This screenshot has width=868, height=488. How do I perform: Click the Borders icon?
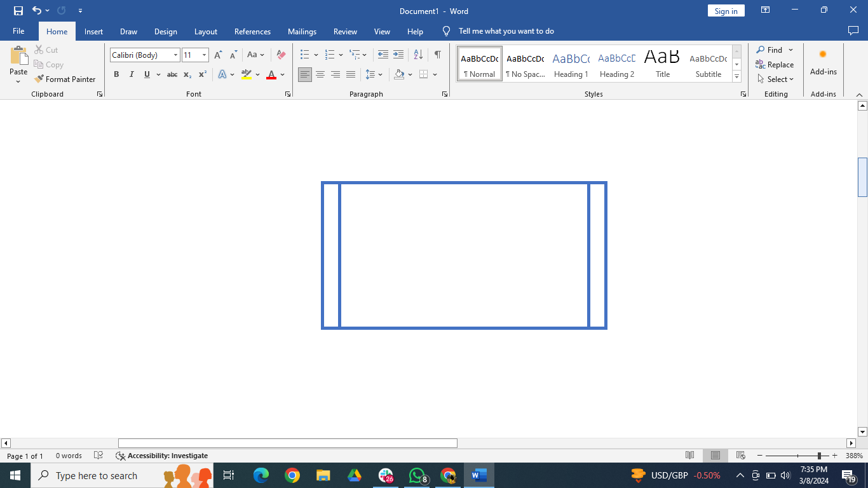tap(424, 74)
